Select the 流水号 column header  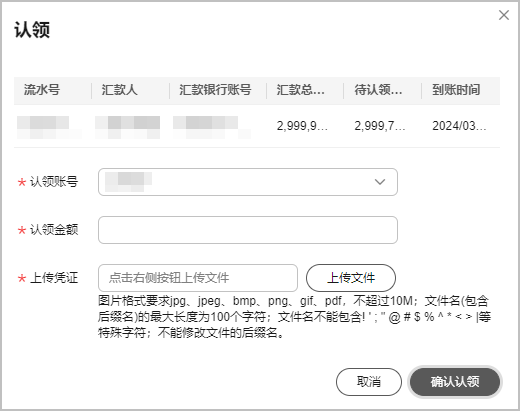point(42,90)
